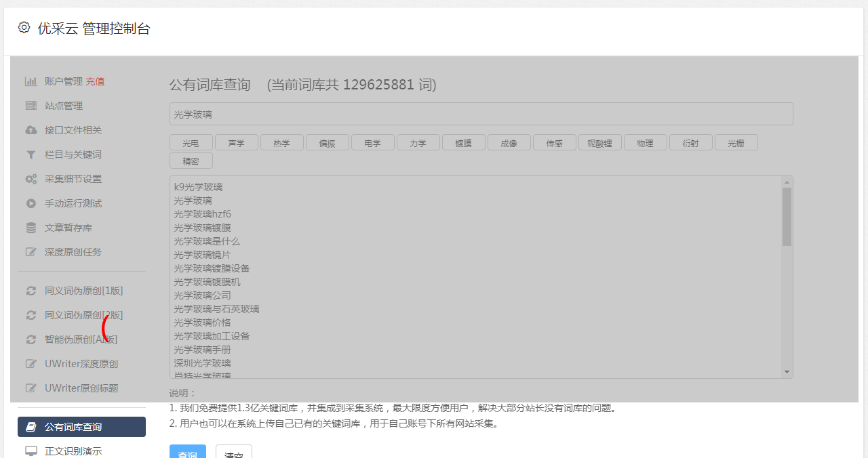The image size is (868, 458).
Task: Click the cloud upload icon for 接口文件相关
Action: pos(31,130)
